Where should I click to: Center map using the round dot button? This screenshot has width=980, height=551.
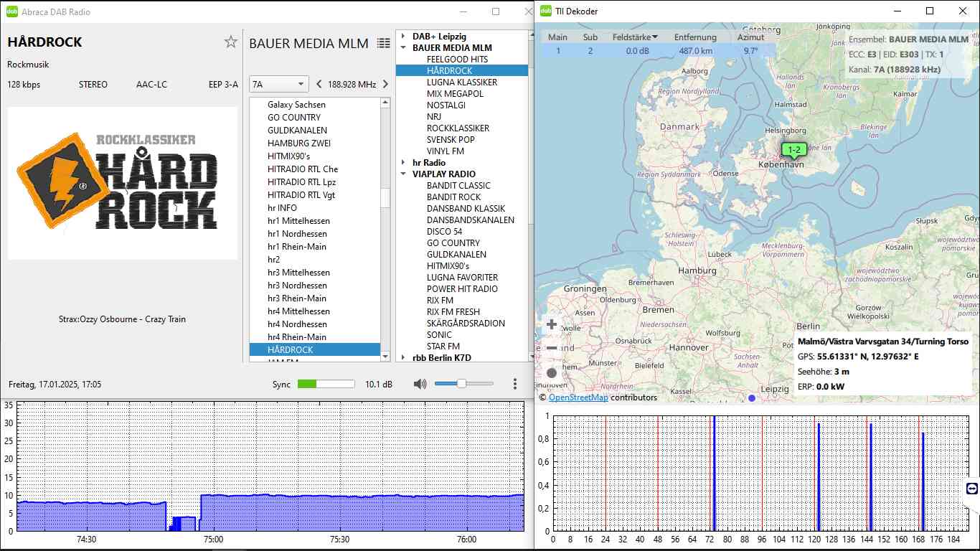pyautogui.click(x=552, y=372)
